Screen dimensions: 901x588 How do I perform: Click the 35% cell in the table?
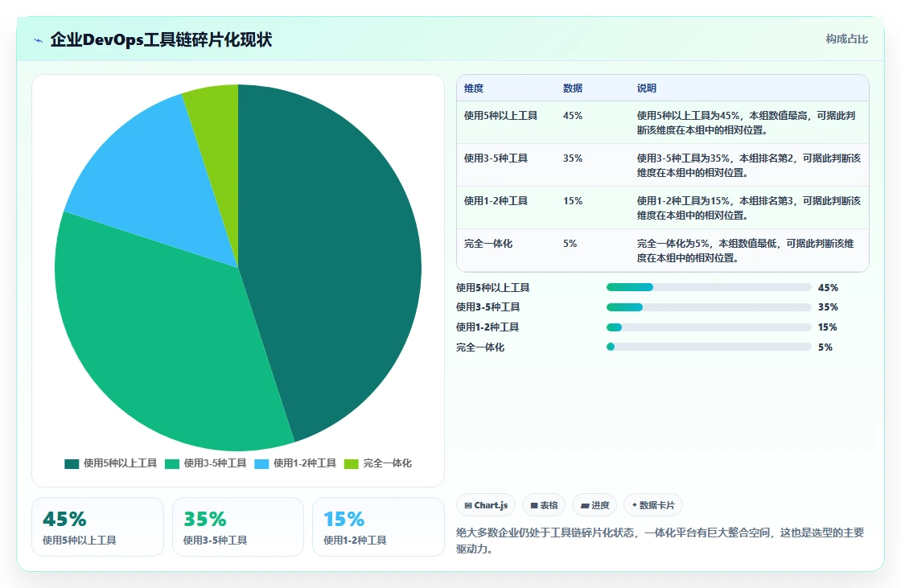572,158
